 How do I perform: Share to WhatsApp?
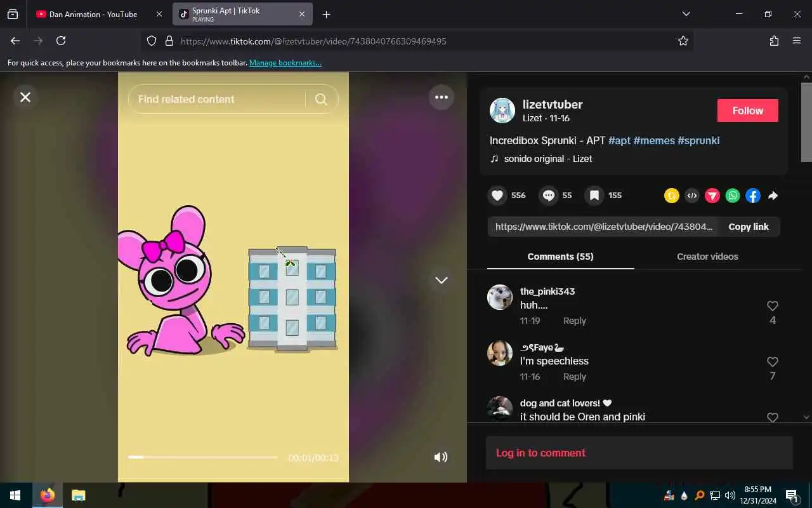click(x=733, y=196)
